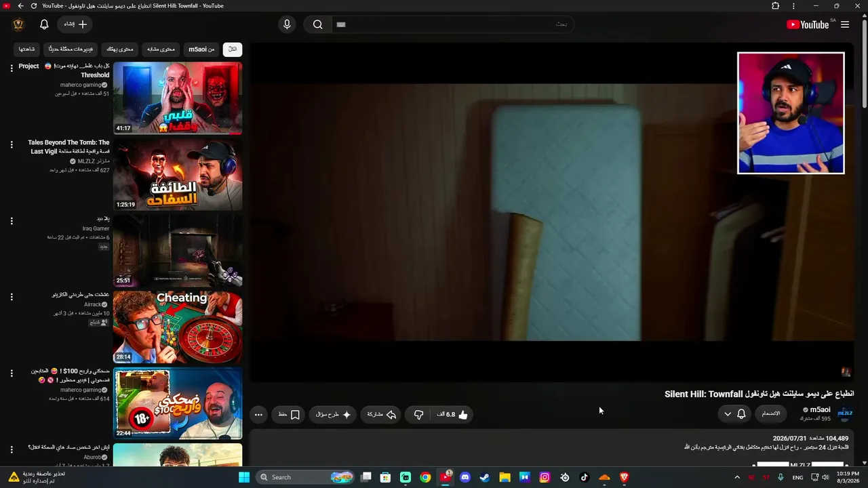
Task: Select the 'الكل' (All) filter chip
Action: point(232,49)
